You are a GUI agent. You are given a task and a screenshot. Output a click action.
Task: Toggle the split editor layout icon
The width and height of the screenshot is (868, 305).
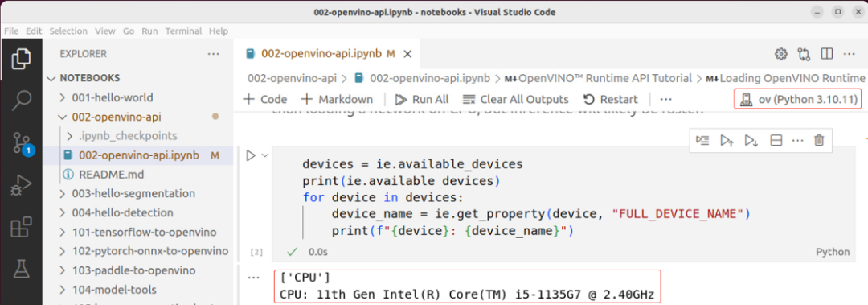pos(827,54)
